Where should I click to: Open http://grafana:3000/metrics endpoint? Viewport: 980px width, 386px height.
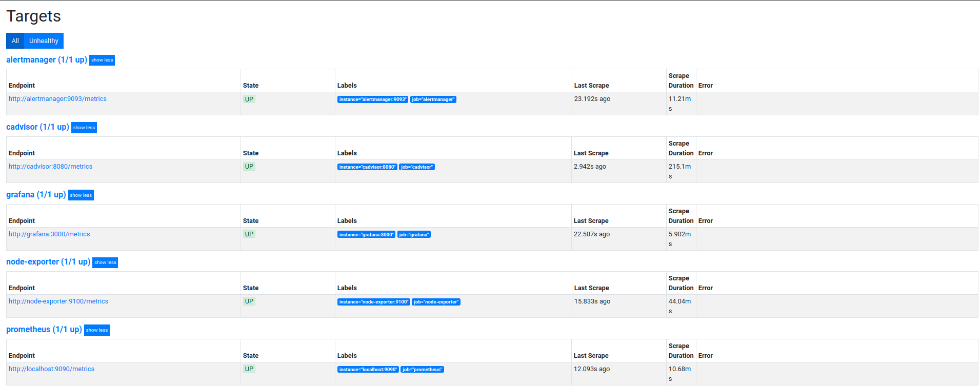[x=49, y=234]
